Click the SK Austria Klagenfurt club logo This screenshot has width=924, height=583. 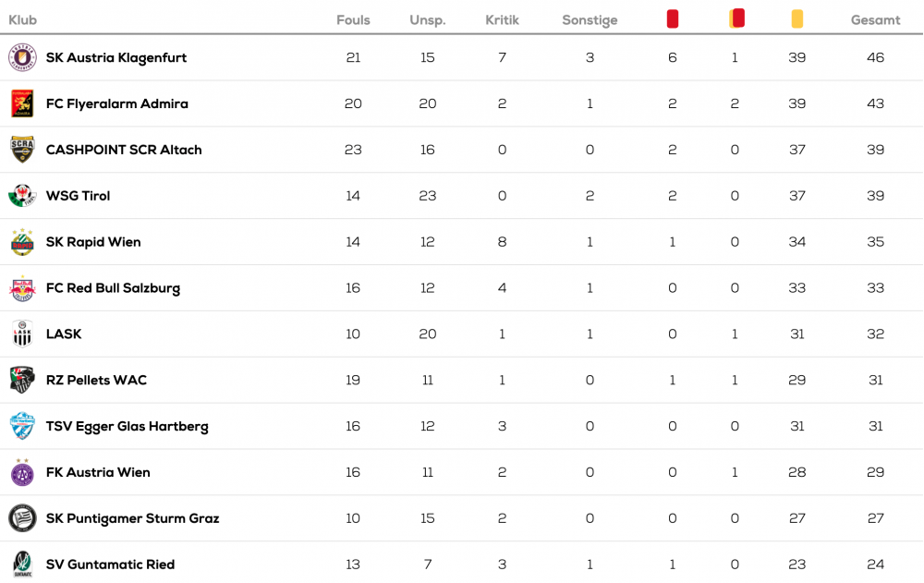coord(22,58)
